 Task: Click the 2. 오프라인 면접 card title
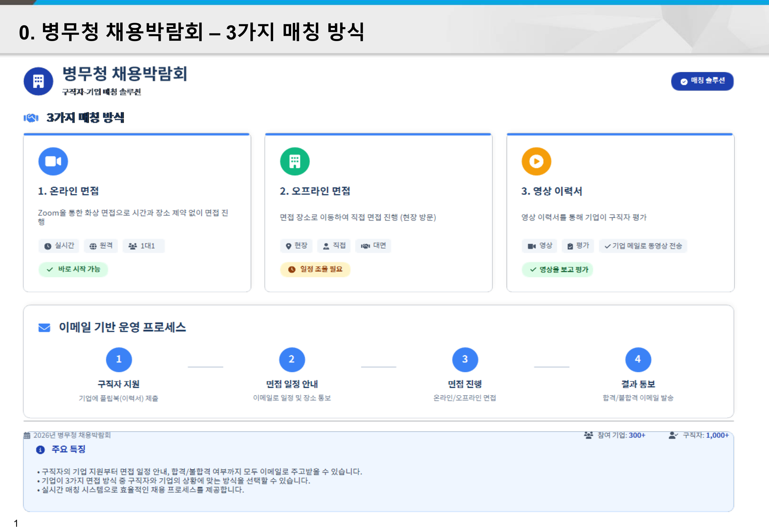[315, 191]
